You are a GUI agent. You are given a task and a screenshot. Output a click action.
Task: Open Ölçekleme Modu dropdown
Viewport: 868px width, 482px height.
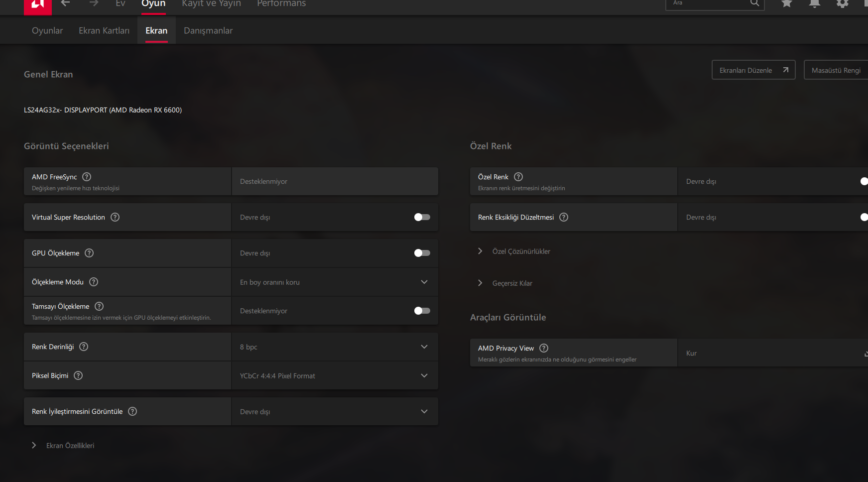click(x=335, y=282)
